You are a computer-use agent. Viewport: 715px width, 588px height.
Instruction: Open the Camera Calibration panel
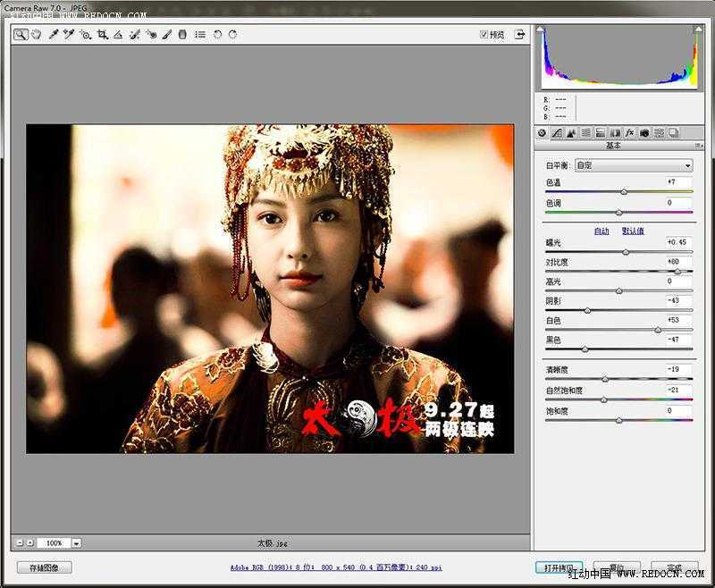click(x=644, y=132)
